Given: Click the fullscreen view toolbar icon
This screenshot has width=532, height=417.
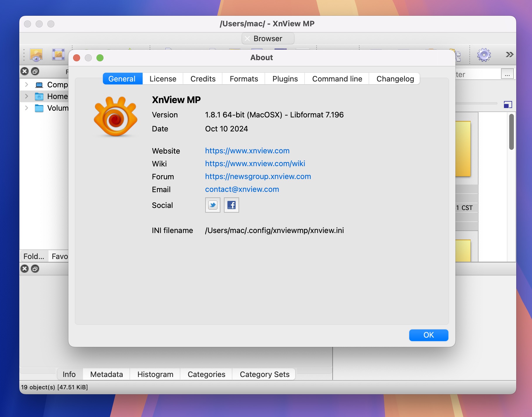Looking at the screenshot, I should 58,55.
